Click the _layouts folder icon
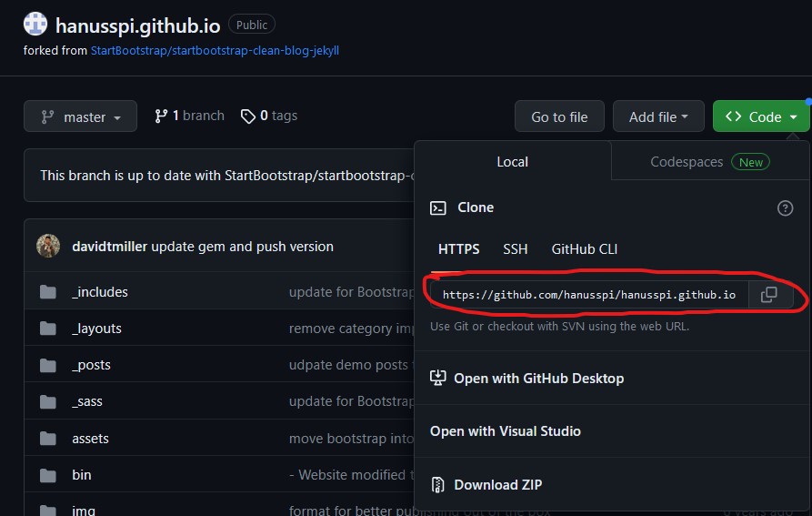This screenshot has width=812, height=516. 48,329
